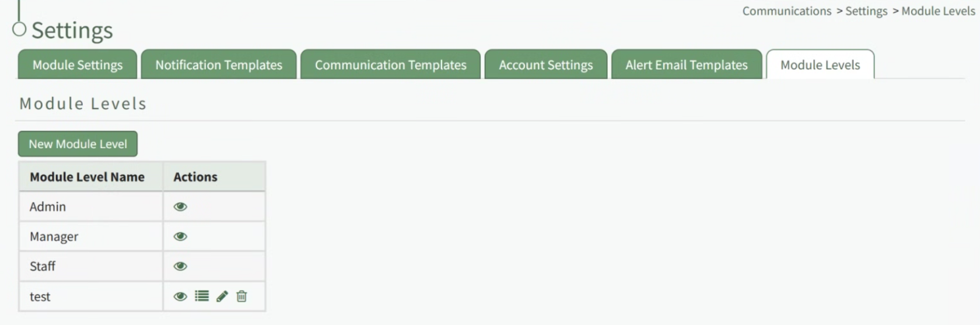This screenshot has height=325, width=980.
Task: Click the Settings page heading
Action: coord(72,30)
